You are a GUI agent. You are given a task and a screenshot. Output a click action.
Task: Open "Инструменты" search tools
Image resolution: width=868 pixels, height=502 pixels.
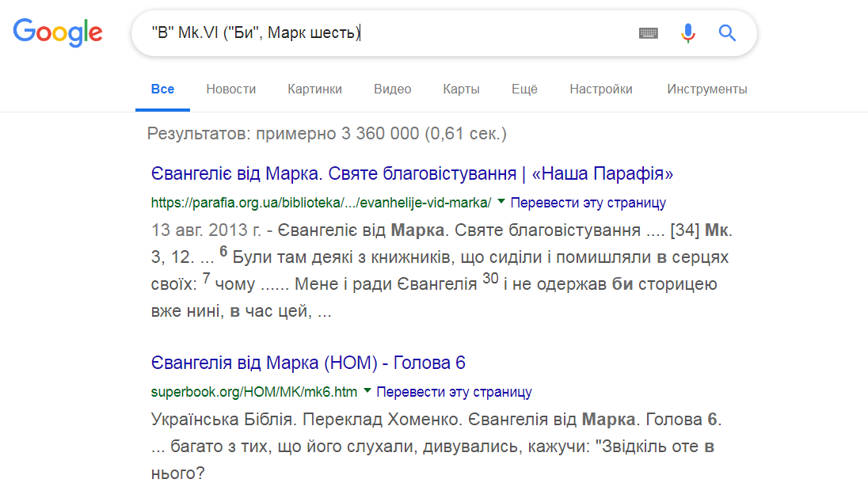coord(707,89)
